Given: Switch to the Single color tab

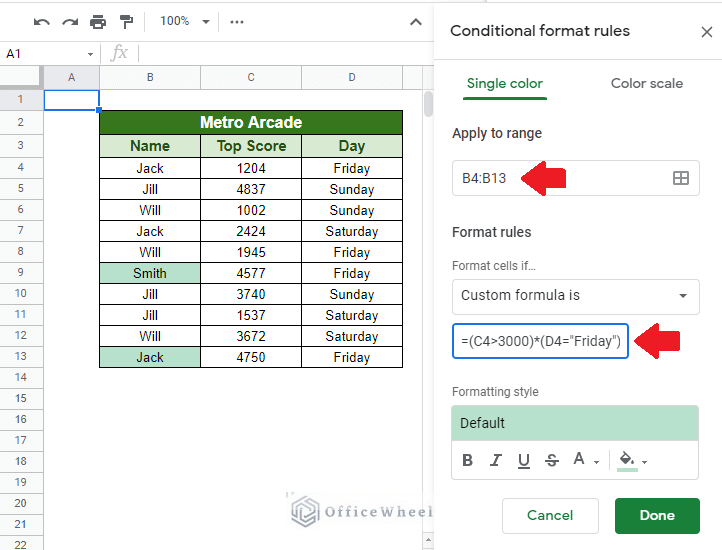Looking at the screenshot, I should 505,83.
